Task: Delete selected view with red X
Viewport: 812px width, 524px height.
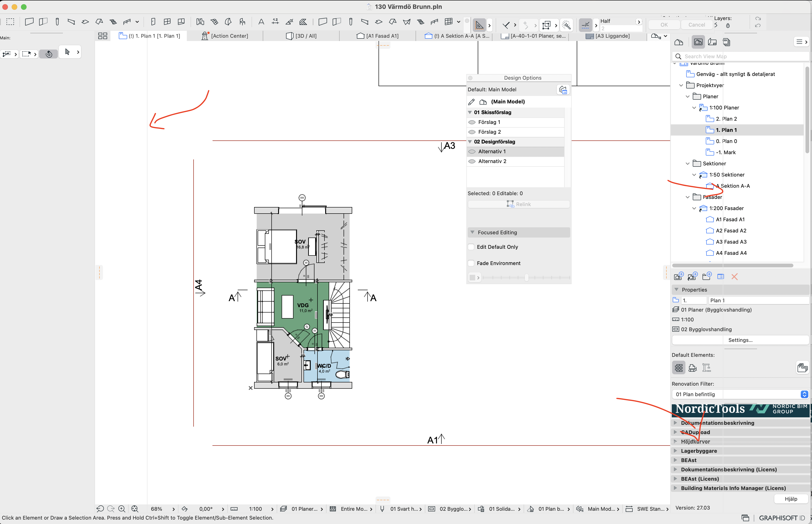Action: point(734,277)
